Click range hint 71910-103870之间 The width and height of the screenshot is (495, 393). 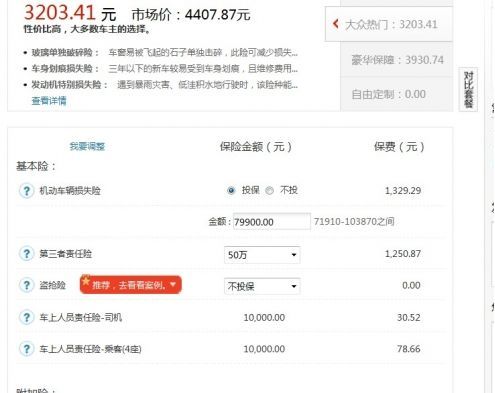354,221
